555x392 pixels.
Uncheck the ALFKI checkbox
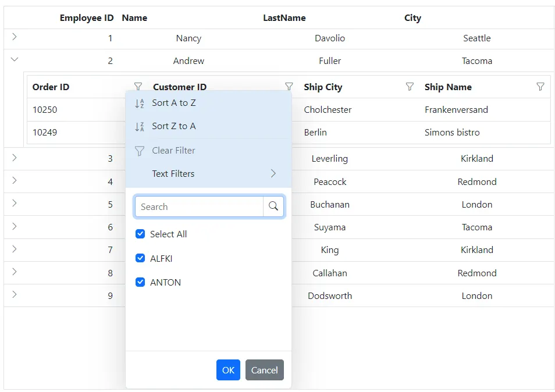coord(140,258)
